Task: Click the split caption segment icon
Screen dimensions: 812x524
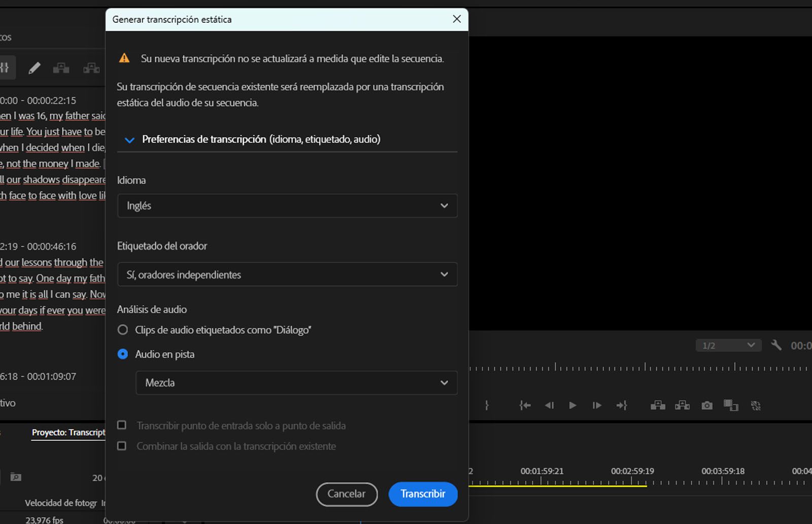Action: pyautogui.click(x=91, y=67)
